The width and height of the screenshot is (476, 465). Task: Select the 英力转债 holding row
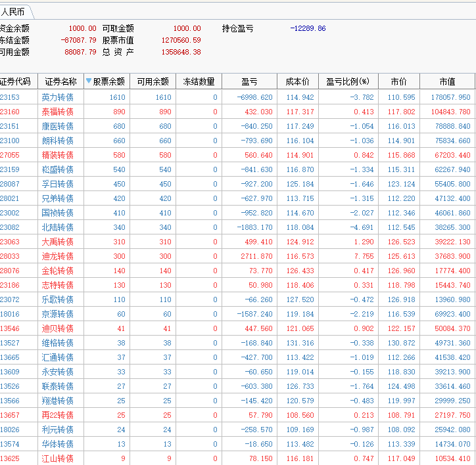(58, 97)
